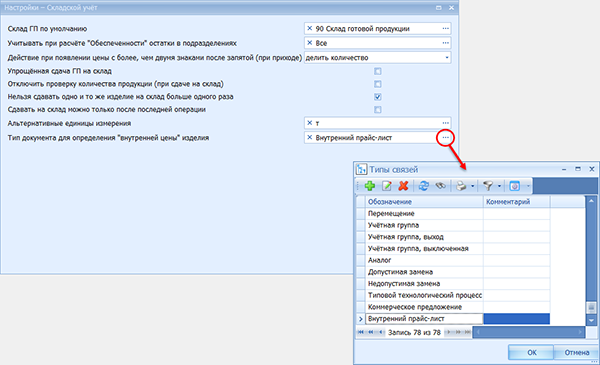Viewport: 600px width, 365px height.
Task: Uncheck Нельзя сдавать одно и то же изделие
Action: [378, 97]
